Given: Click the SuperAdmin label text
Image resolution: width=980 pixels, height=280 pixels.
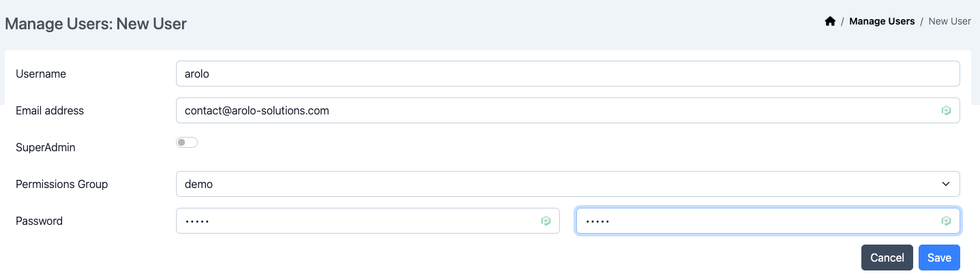Looking at the screenshot, I should [x=45, y=147].
